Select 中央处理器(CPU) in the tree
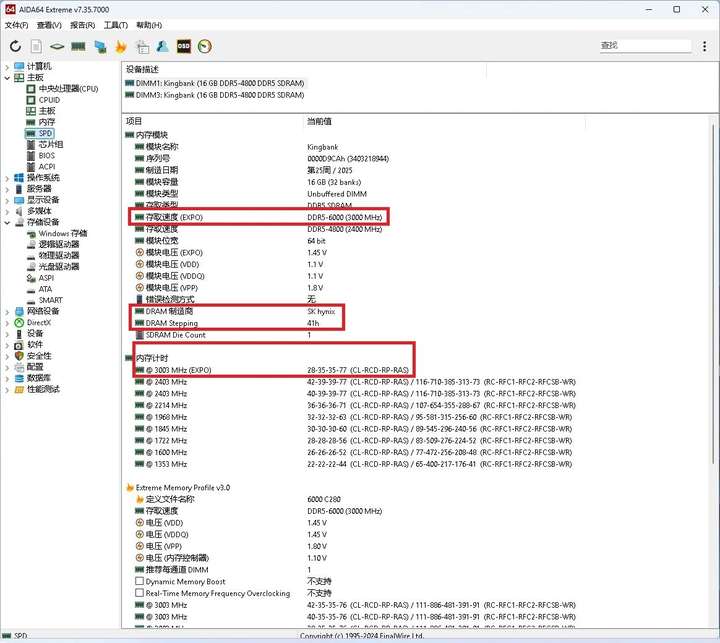The width and height of the screenshot is (720, 643). pyautogui.click(x=68, y=89)
